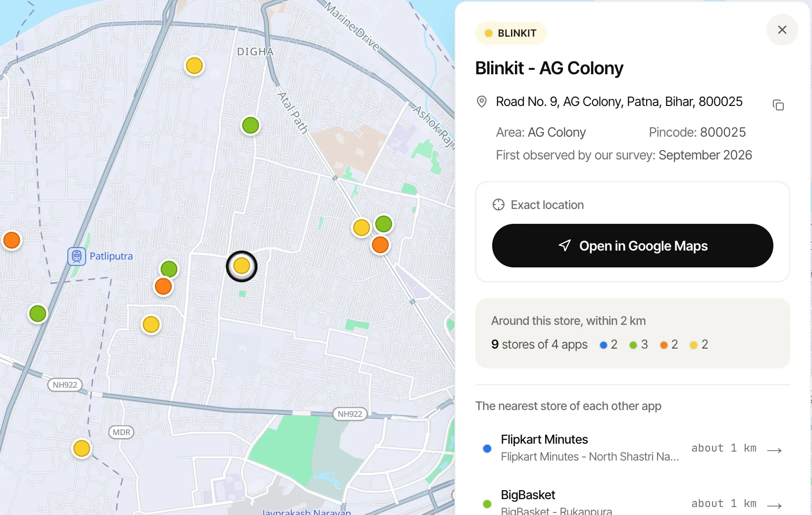This screenshot has width=812, height=515.
Task: Click the map pin icon beside address
Action: 481,102
